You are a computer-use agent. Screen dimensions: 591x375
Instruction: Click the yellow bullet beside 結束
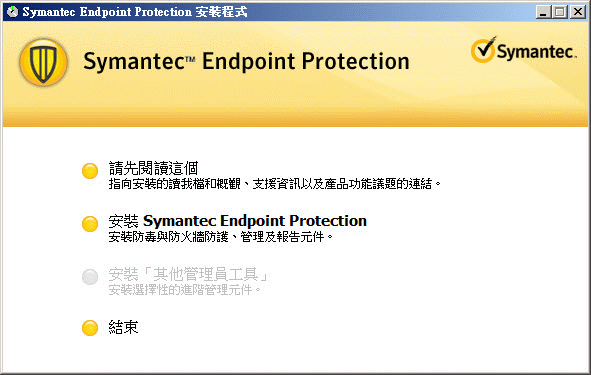(x=90, y=328)
